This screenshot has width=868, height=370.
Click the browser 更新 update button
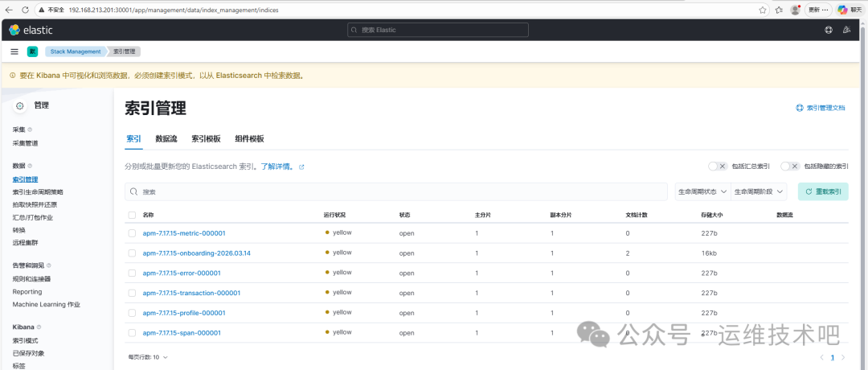tap(819, 10)
